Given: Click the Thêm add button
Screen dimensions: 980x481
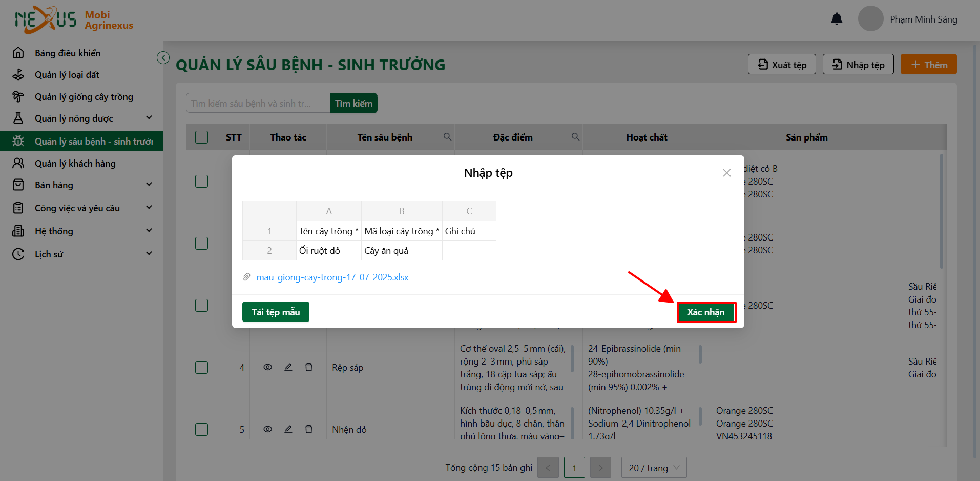Looking at the screenshot, I should [x=929, y=64].
